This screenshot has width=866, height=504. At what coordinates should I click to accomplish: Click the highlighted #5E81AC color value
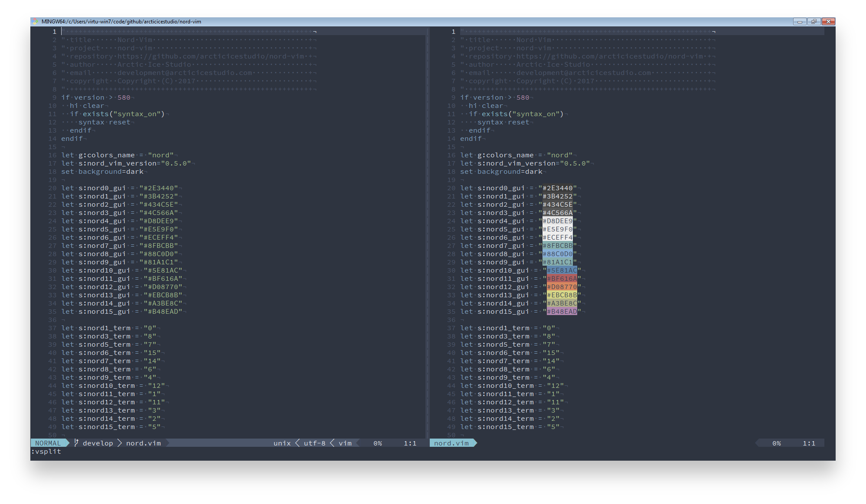[x=562, y=270]
